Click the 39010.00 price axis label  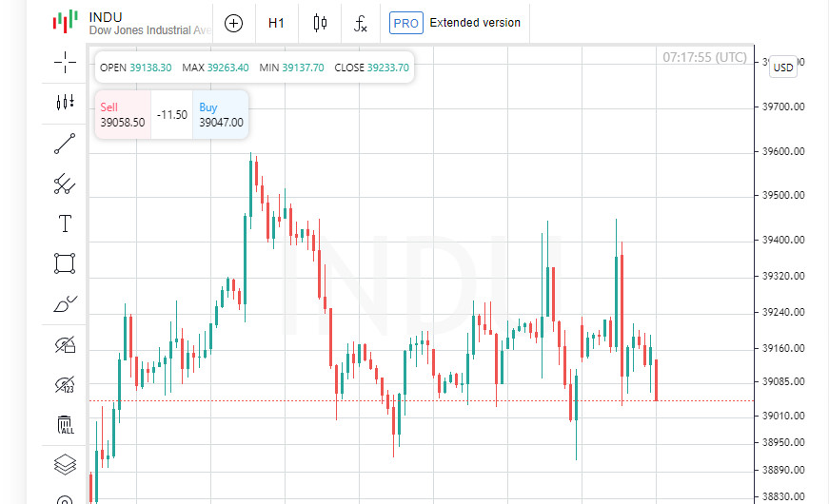pyautogui.click(x=783, y=416)
